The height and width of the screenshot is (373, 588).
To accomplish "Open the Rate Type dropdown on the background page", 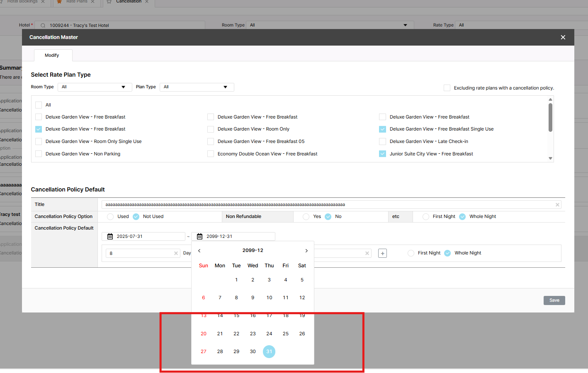I will click(521, 25).
